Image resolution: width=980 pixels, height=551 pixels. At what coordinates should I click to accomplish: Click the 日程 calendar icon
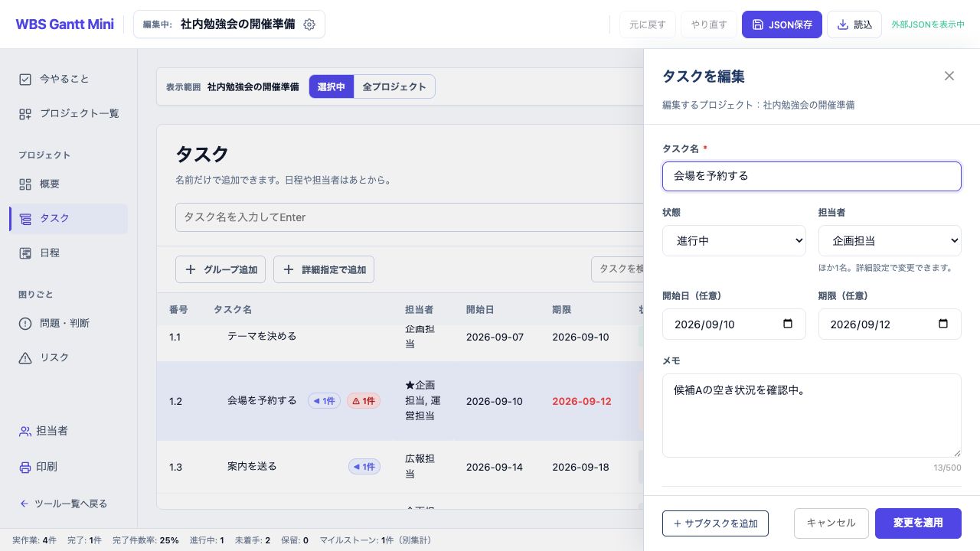click(25, 253)
